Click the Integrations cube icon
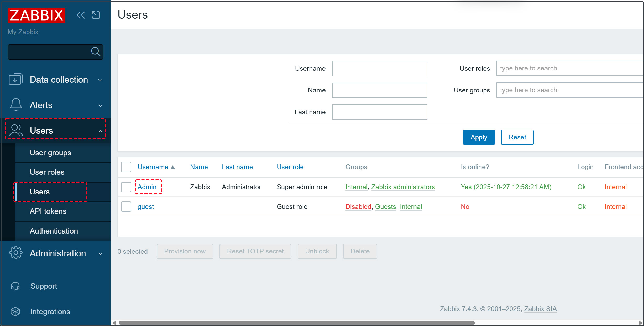644x326 pixels. (15, 311)
